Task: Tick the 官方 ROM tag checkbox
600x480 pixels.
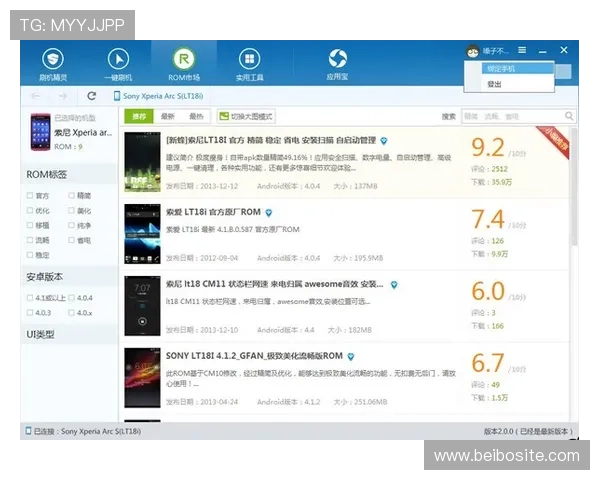Action: [30, 196]
